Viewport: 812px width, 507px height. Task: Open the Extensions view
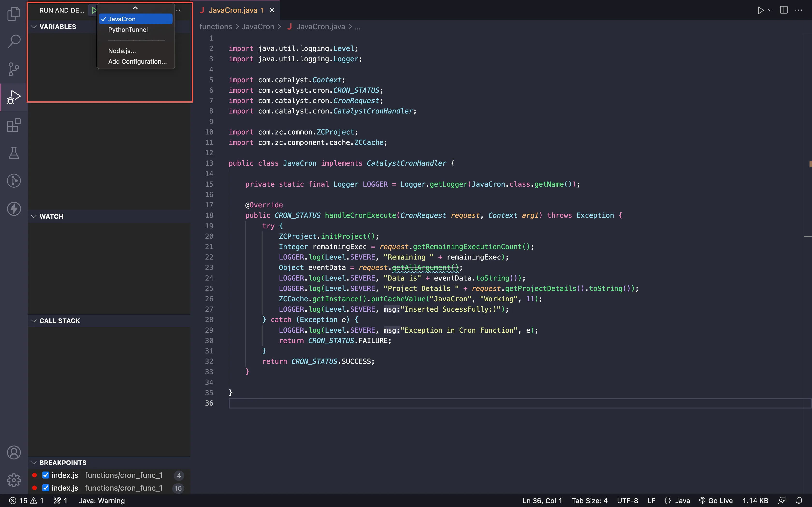tap(14, 125)
